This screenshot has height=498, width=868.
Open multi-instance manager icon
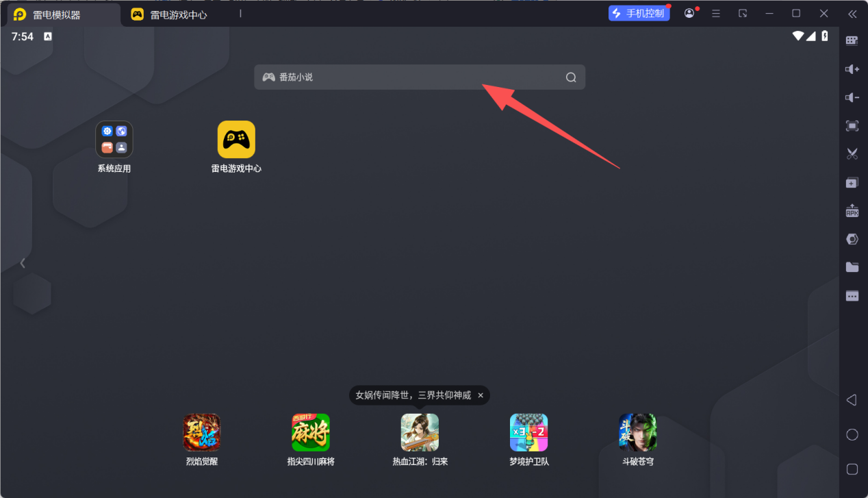coord(852,183)
